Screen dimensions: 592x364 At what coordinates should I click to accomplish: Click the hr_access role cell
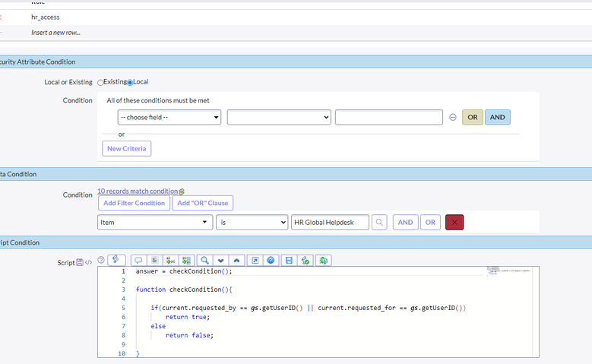point(46,17)
